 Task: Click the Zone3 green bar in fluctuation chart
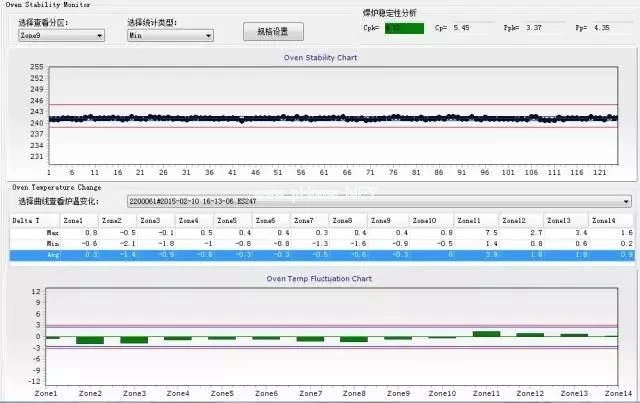tap(134, 340)
